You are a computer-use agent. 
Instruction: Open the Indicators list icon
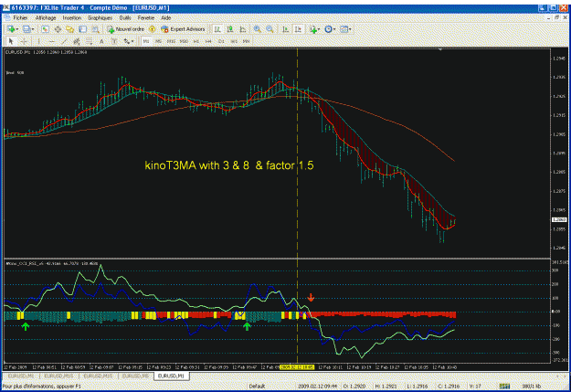click(x=312, y=29)
